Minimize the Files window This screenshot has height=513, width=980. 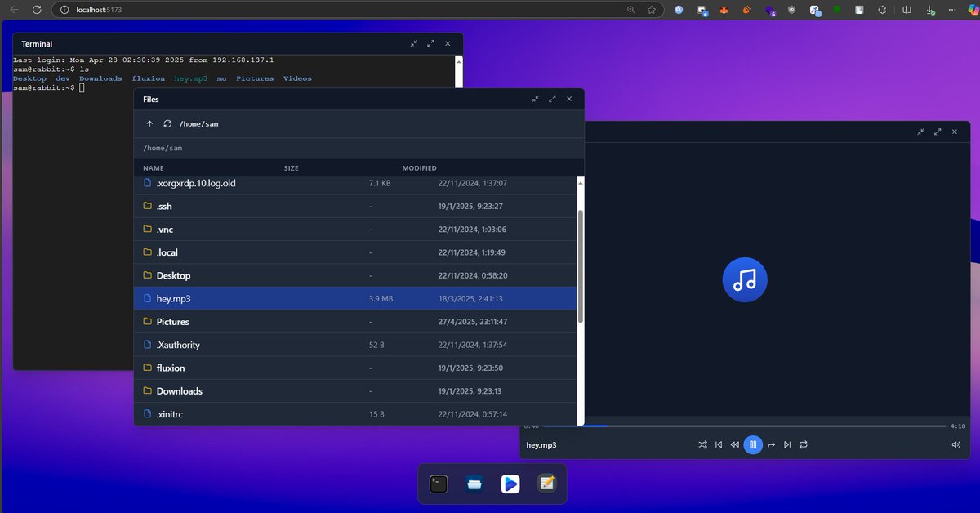(x=535, y=99)
